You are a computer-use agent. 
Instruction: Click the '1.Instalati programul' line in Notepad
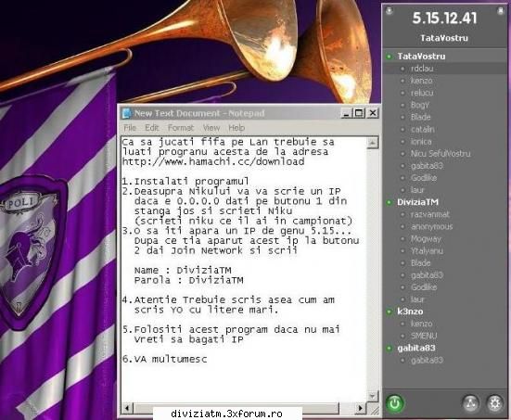coord(185,182)
